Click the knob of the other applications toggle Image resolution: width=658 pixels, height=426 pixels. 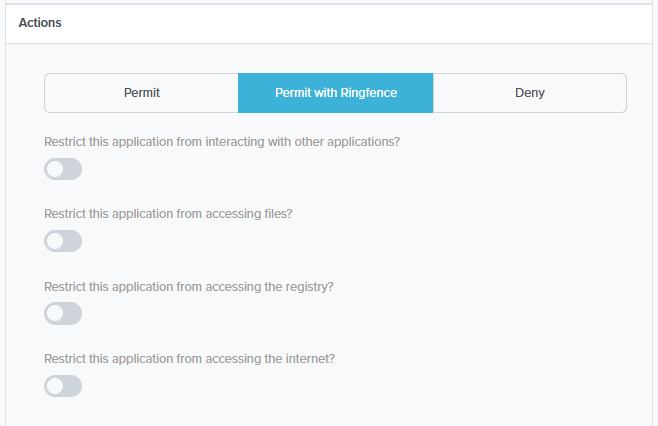coord(55,169)
